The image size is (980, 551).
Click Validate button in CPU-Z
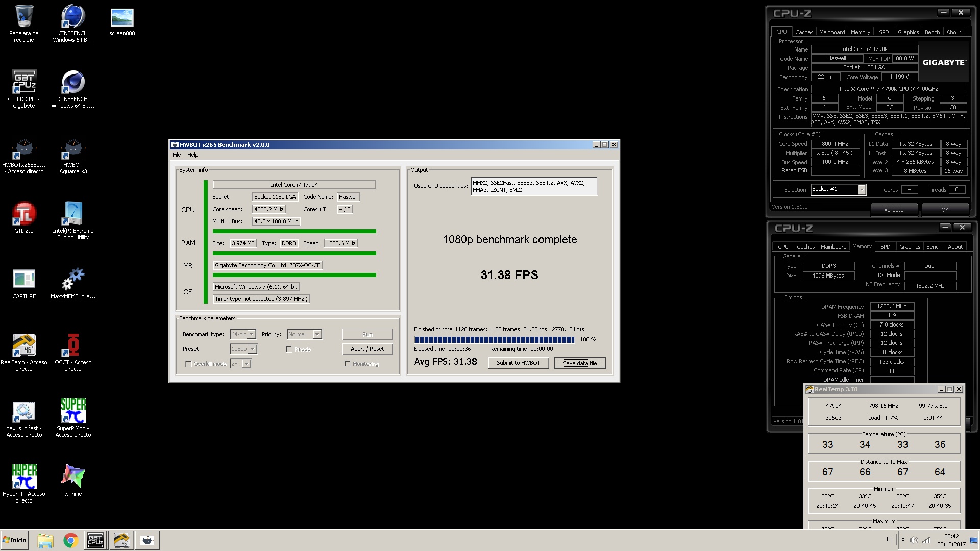894,210
